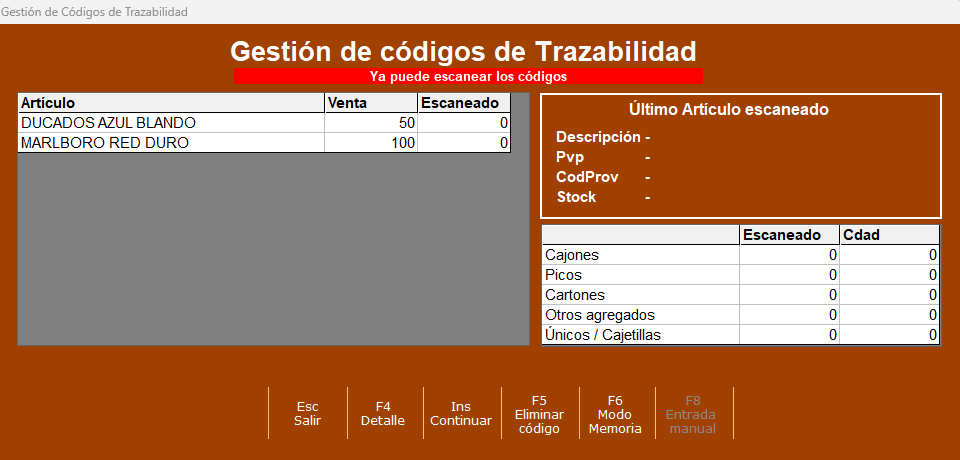Select the Picos row label
960x460 pixels.
point(641,275)
